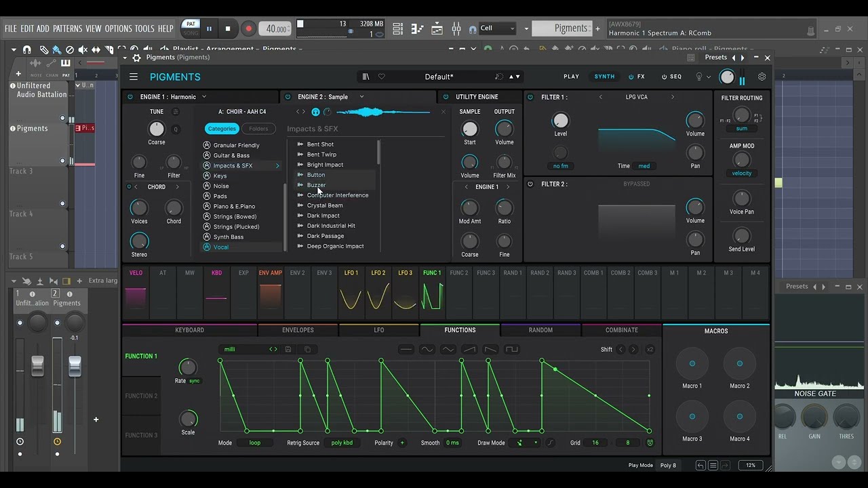Toggle Filter 1 power button

click(x=530, y=97)
